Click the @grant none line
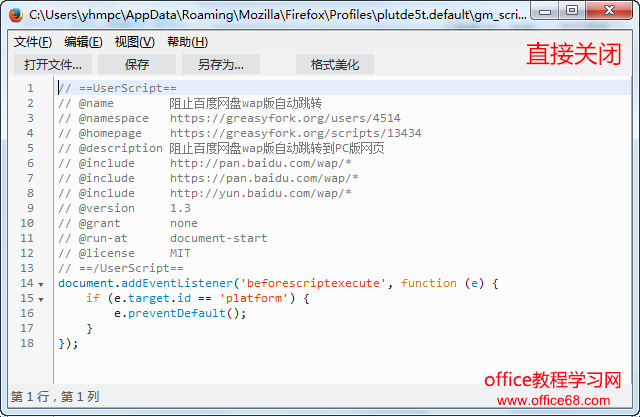Image resolution: width=640 pixels, height=417 pixels. [128, 224]
